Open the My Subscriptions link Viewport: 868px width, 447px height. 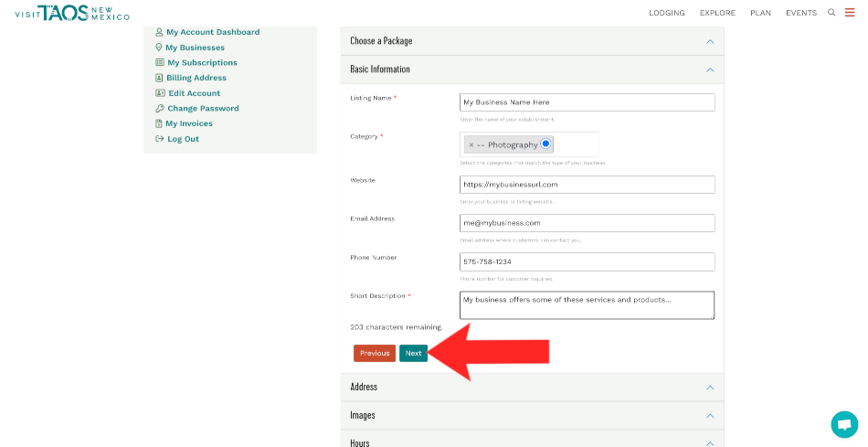point(202,63)
